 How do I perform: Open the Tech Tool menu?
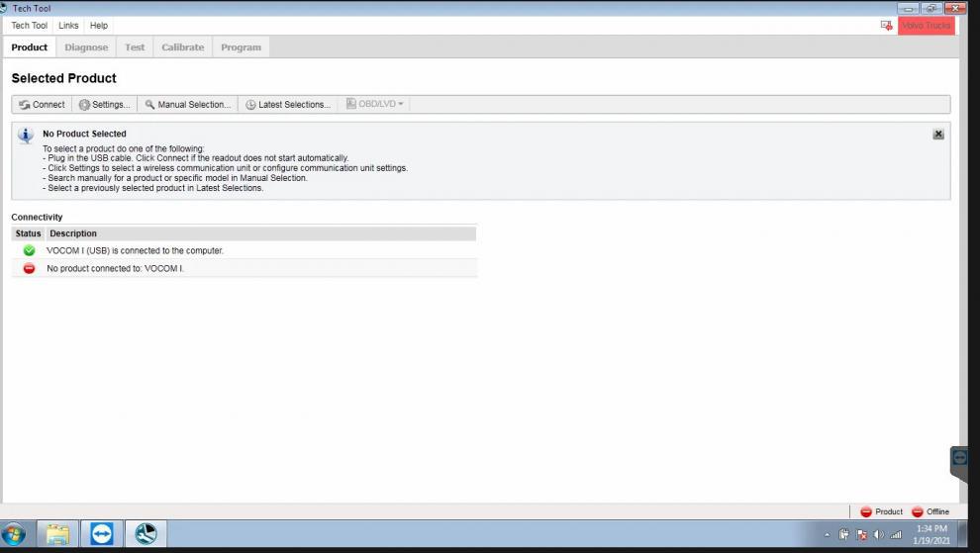tap(30, 26)
